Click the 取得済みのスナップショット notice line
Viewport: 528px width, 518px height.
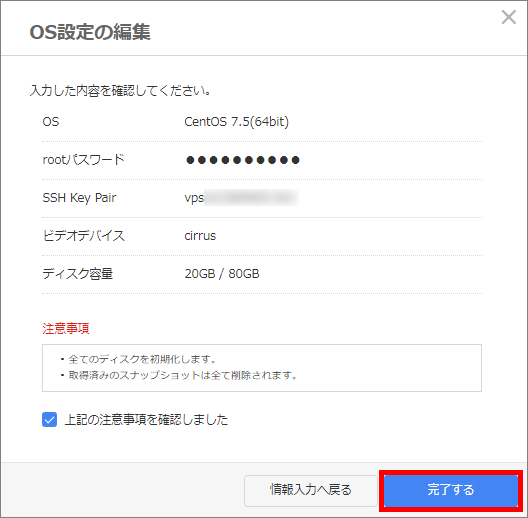click(x=182, y=375)
